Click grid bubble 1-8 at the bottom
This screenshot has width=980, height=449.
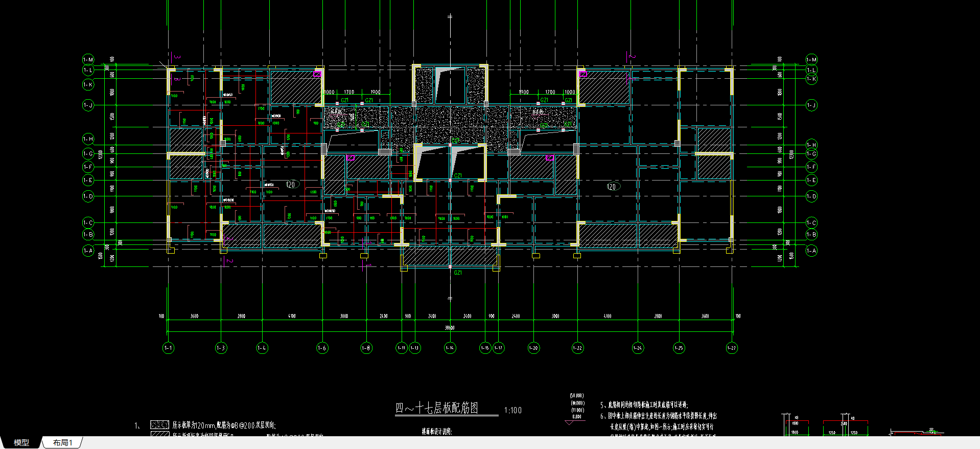[366, 348]
